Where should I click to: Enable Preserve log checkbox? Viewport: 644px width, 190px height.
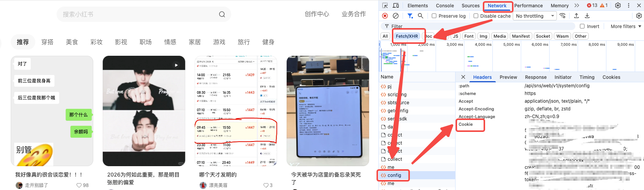[434, 16]
